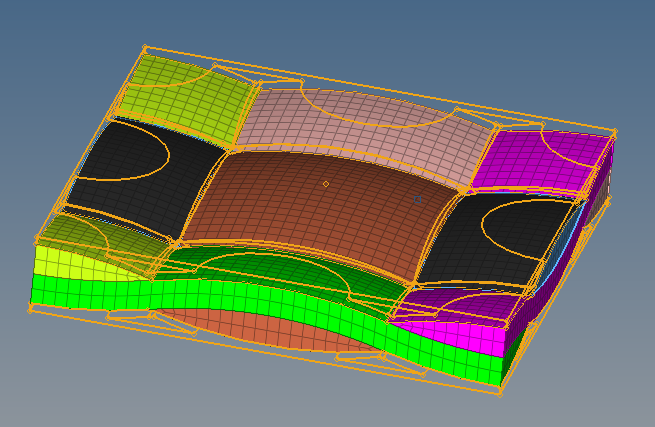Pick the orange-brown bulge under the model
Screen dimensions: 655x427
[260, 328]
